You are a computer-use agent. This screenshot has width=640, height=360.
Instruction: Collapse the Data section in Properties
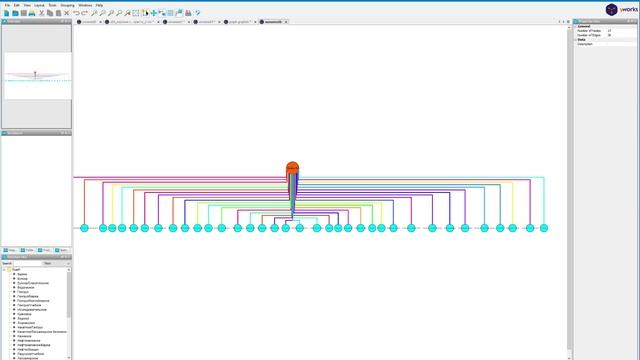coord(576,40)
